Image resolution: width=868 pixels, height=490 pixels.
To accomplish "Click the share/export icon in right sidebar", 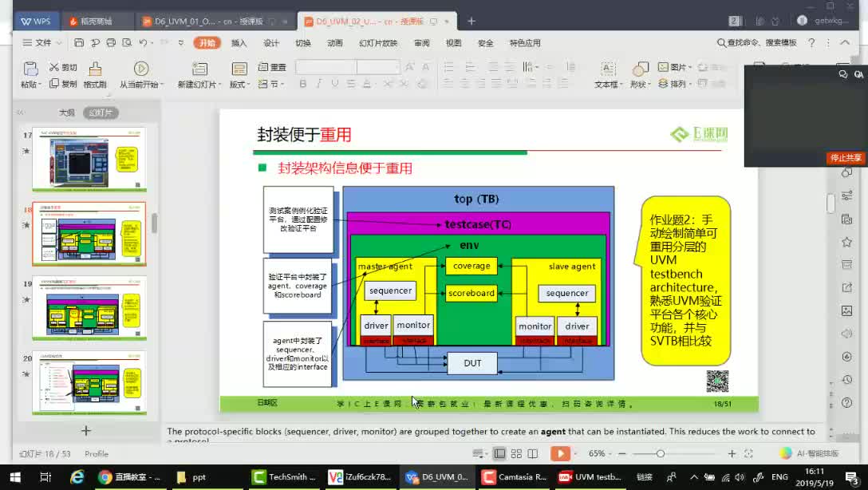I will tap(846, 287).
